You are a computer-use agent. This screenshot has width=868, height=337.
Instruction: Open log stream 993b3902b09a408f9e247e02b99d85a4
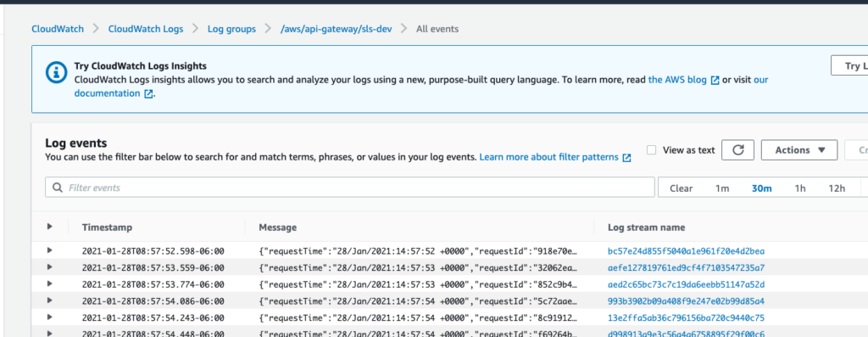click(x=686, y=301)
